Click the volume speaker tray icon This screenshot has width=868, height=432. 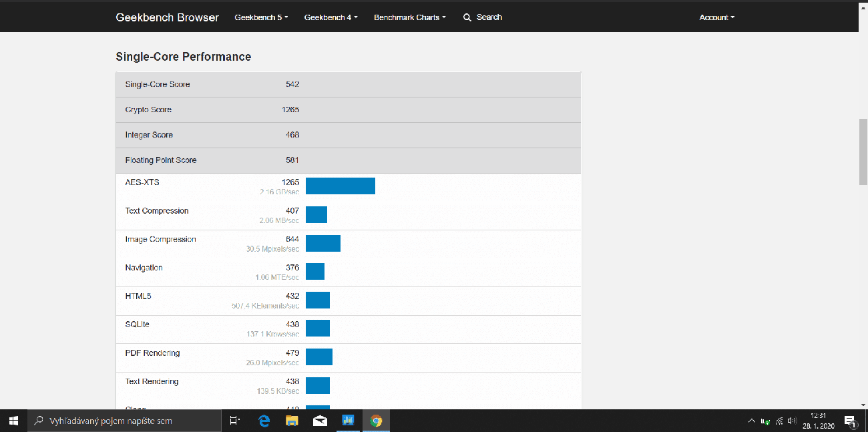coord(793,421)
